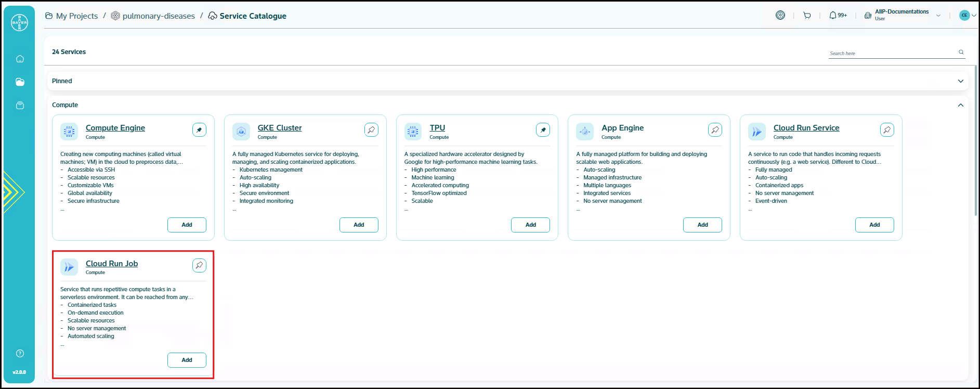Screen dimensions: 980x389
Task: Click the Search here input field
Action: point(892,53)
